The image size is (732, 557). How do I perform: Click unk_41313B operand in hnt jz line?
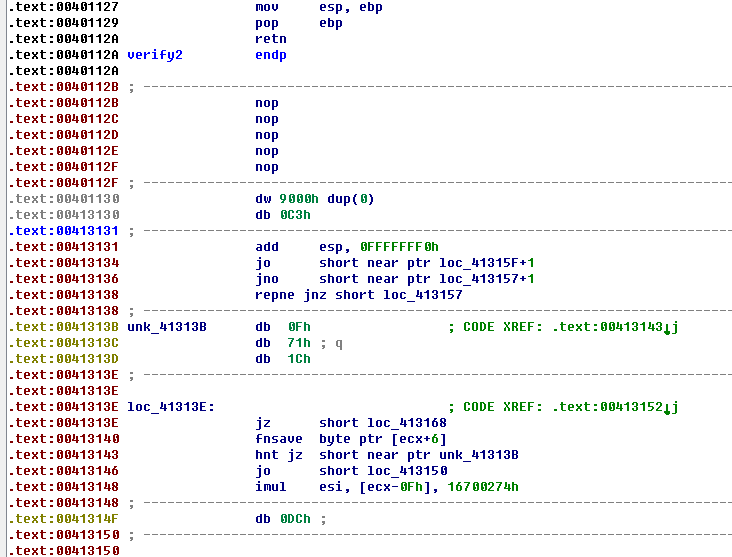[x=479, y=455]
